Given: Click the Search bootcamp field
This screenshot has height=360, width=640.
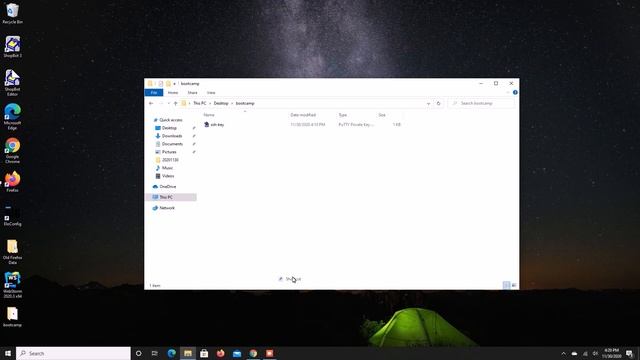Looking at the screenshot, I should pyautogui.click(x=481, y=104).
